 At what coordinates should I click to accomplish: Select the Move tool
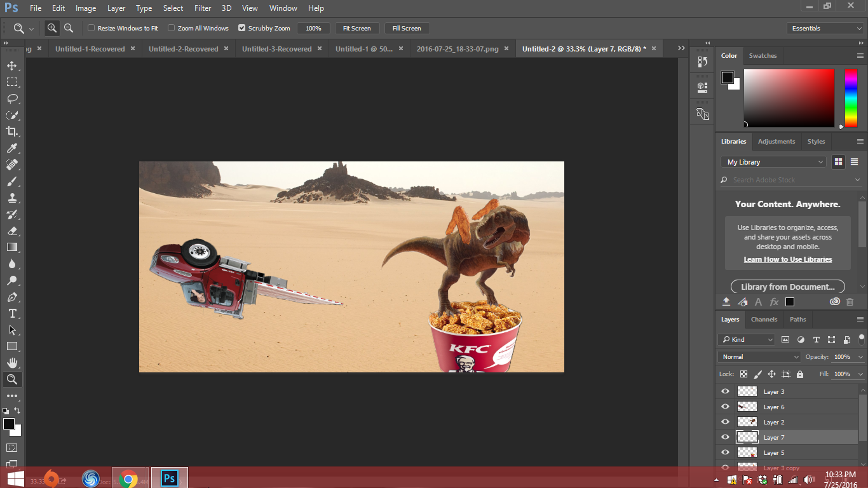coord(12,65)
